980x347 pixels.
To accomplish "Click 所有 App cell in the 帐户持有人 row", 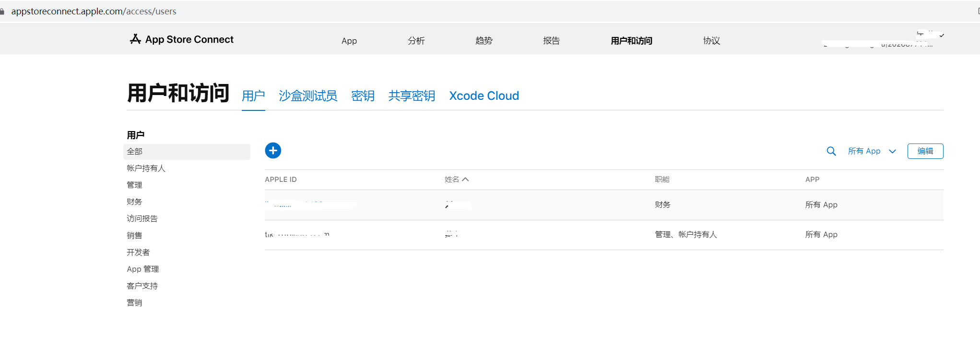I will click(821, 235).
